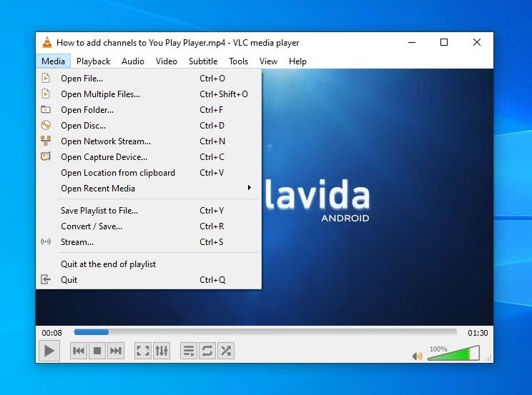The width and height of the screenshot is (532, 395).
Task: Select Open Folder... menu entry
Action: click(x=149, y=110)
